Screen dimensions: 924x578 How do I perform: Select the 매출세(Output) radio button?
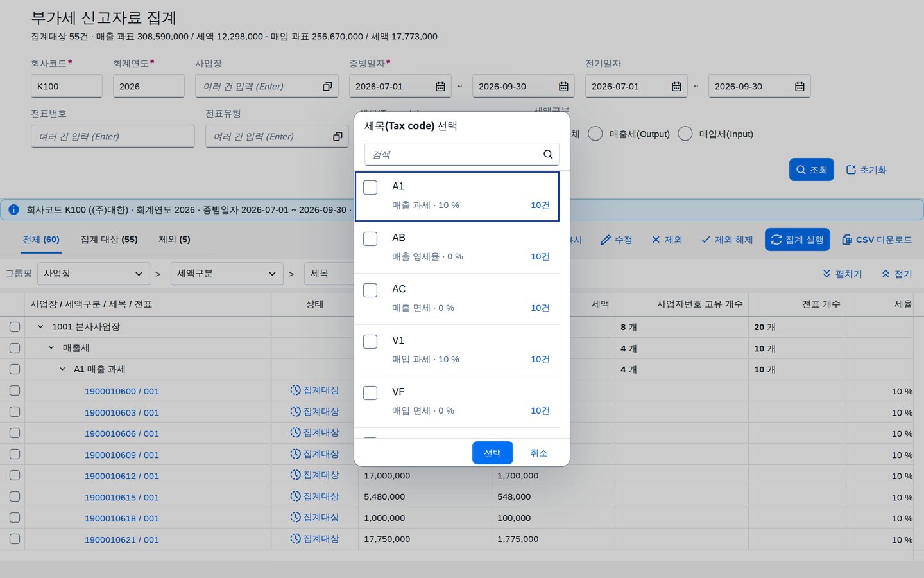(595, 134)
